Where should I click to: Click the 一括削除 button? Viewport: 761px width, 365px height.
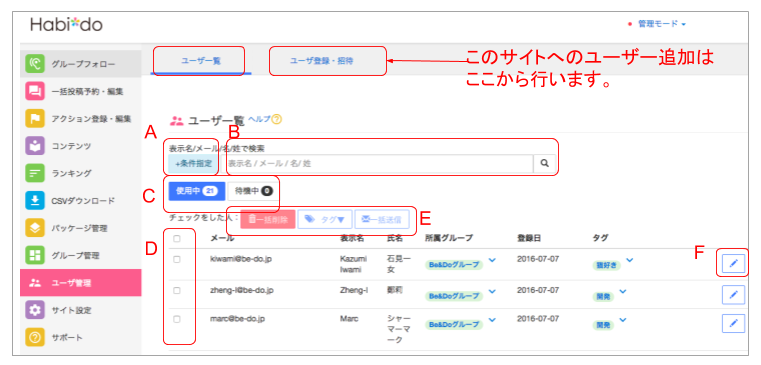(268, 219)
